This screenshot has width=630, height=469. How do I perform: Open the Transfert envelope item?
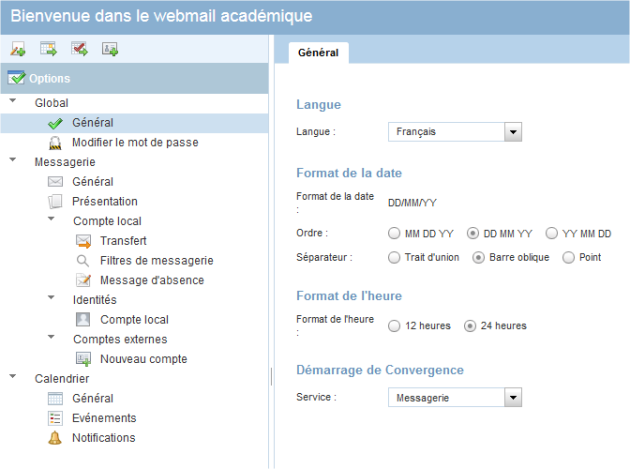pyautogui.click(x=123, y=241)
